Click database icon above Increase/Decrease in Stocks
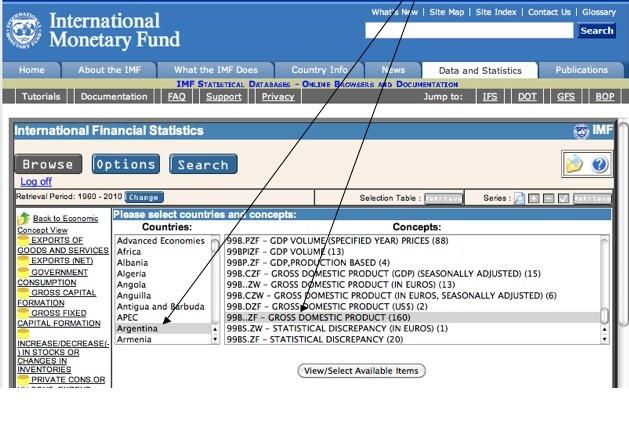Image resolution: width=629 pixels, height=446 pixels. [24, 333]
